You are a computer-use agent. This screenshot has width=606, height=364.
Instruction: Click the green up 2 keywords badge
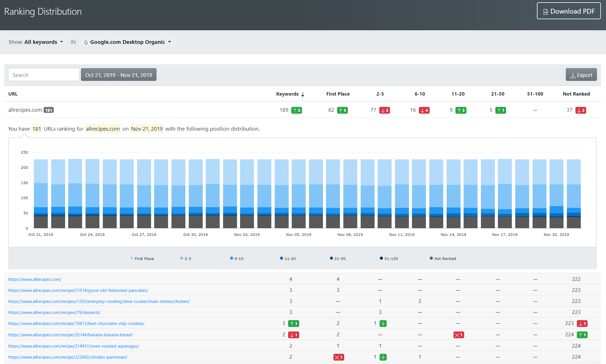coord(297,110)
